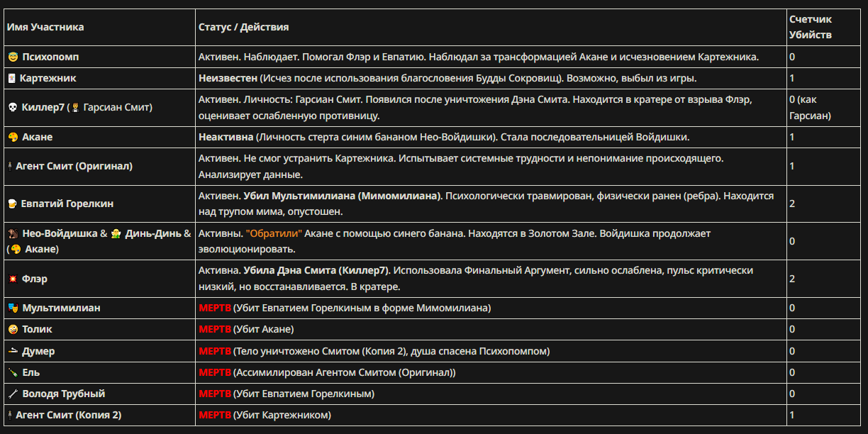
Task: Click the theater masks emoji by Мультимилиан
Action: (13, 308)
